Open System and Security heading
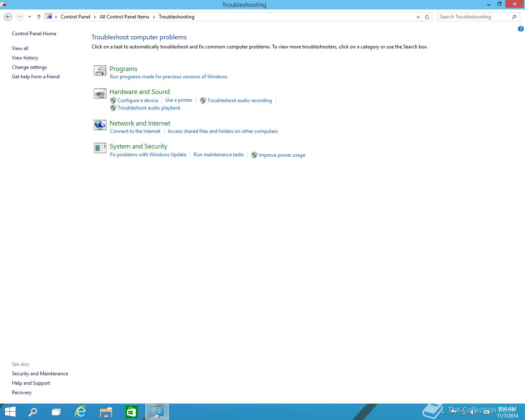The height and width of the screenshot is (420, 525). (x=138, y=146)
